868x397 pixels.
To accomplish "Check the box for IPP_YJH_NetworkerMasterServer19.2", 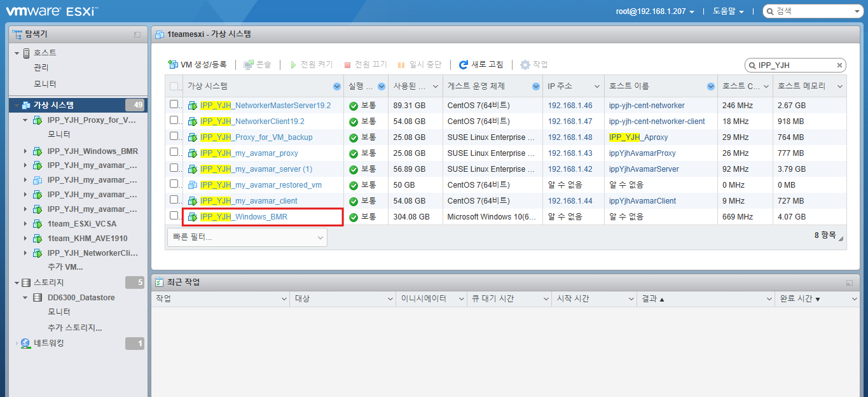I will point(174,104).
